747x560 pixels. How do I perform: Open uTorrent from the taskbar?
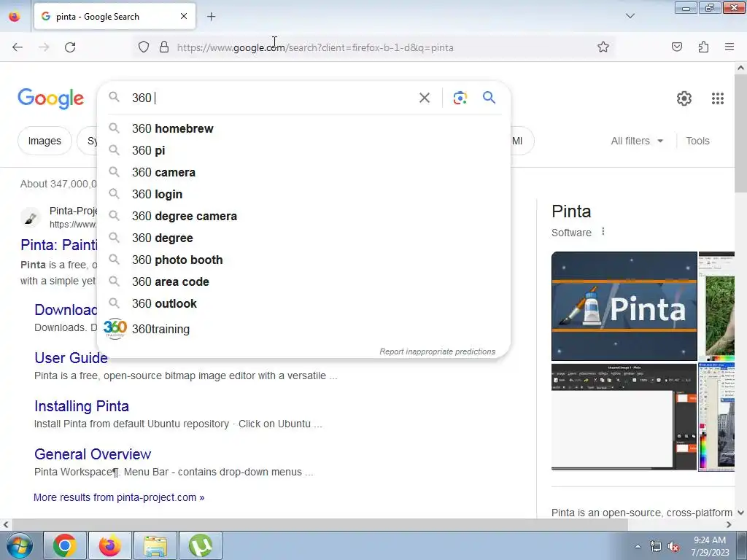pyautogui.click(x=201, y=545)
